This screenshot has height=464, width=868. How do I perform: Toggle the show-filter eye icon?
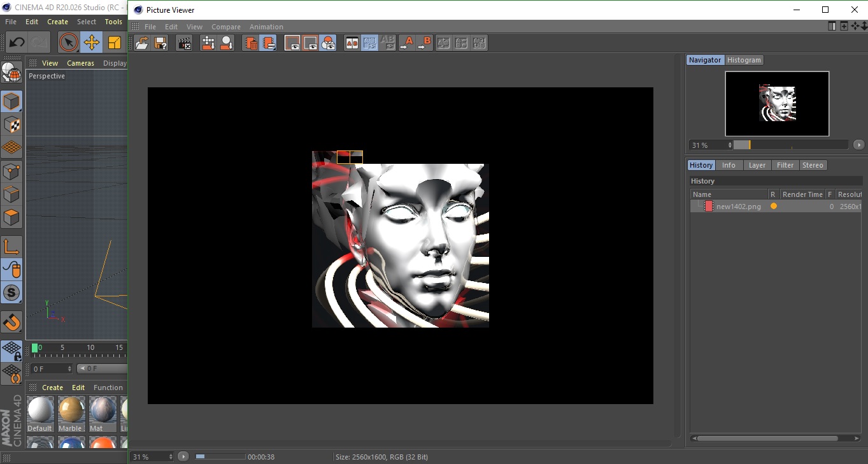(x=310, y=43)
